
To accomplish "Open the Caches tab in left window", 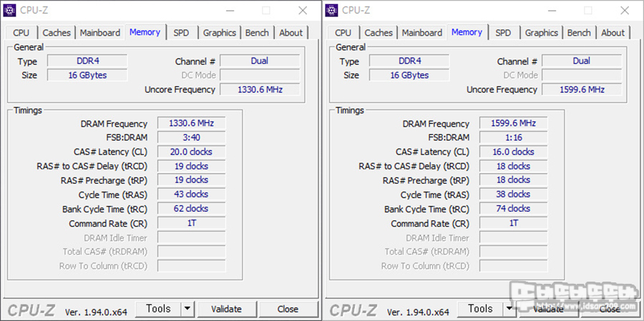I will pyautogui.click(x=57, y=33).
